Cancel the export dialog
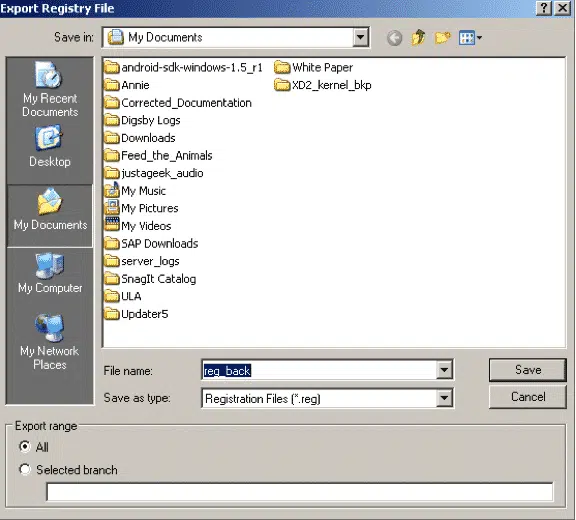 point(528,397)
